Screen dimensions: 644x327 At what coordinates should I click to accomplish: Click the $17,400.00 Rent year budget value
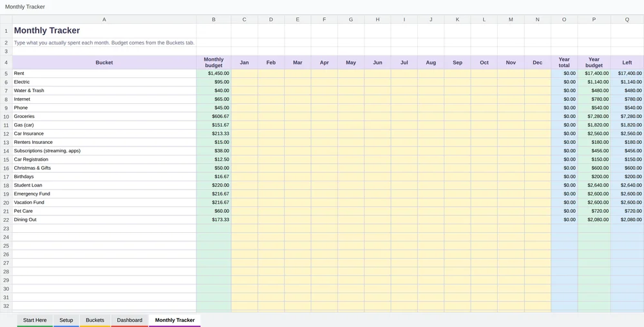[x=594, y=74]
